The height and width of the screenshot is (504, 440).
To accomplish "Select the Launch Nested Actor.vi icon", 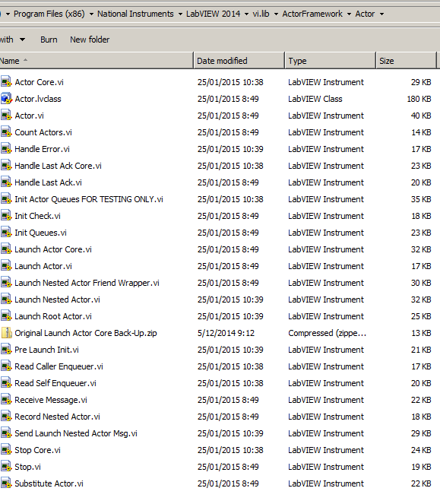I will (x=6, y=300).
